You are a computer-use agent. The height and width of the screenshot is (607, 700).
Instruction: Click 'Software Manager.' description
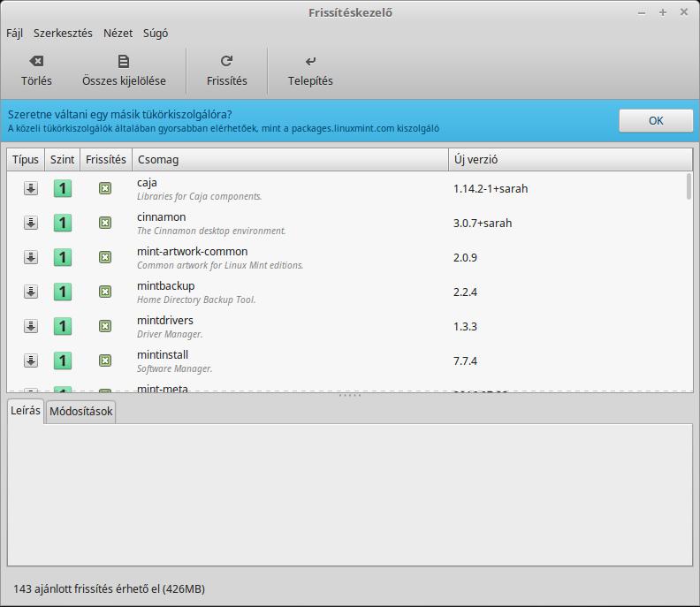[x=174, y=368]
